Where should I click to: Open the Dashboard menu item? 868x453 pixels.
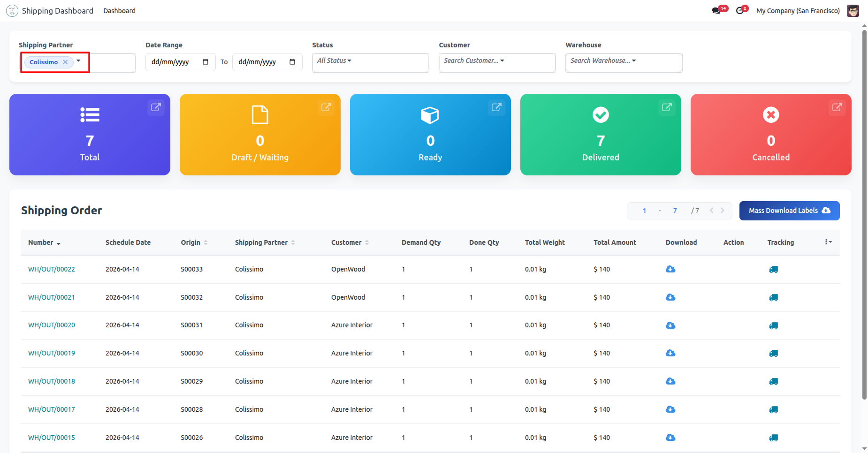(119, 11)
